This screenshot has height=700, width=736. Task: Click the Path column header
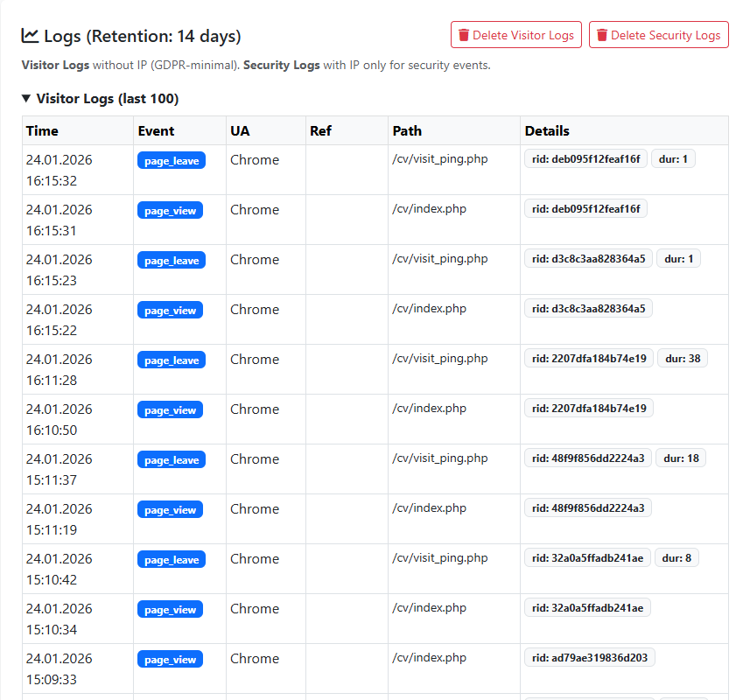(x=407, y=131)
